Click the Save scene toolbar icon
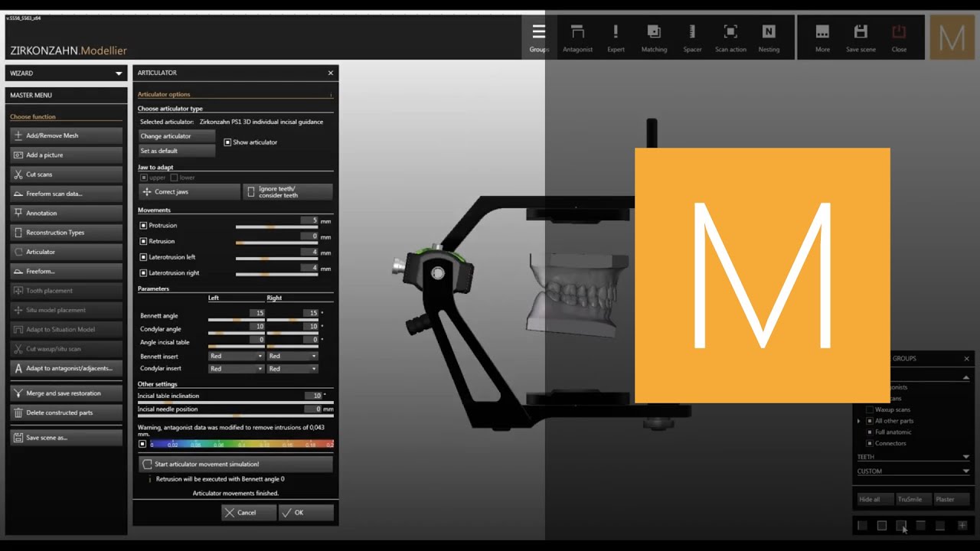Image resolution: width=980 pixels, height=551 pixels. (x=861, y=37)
